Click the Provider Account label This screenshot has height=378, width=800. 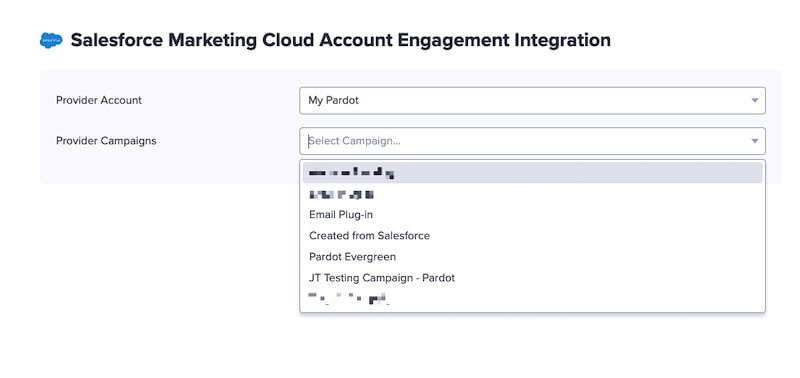(99, 100)
